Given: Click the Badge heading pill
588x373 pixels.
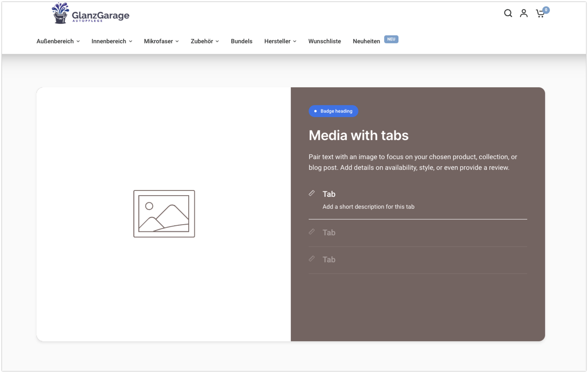Looking at the screenshot, I should tap(333, 111).
